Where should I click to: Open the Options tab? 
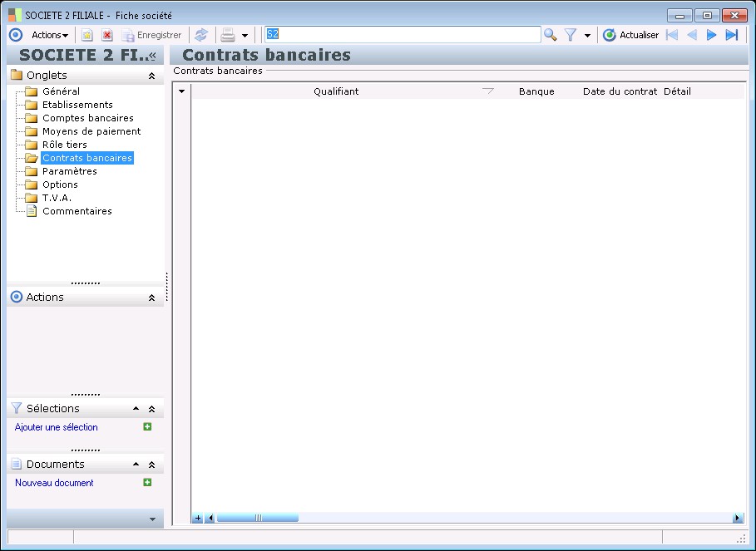coord(60,184)
